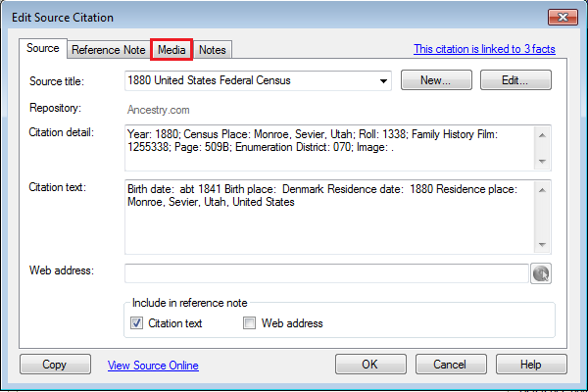The width and height of the screenshot is (588, 392).
Task: Confirm changes with the OK button
Action: tap(370, 365)
